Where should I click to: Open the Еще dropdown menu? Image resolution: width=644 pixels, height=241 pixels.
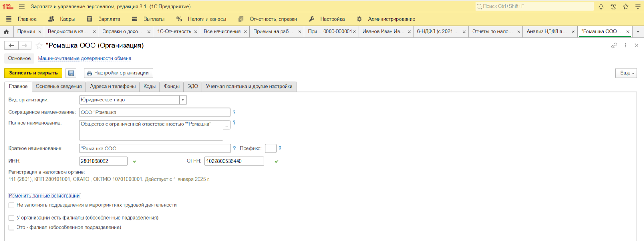[626, 73]
